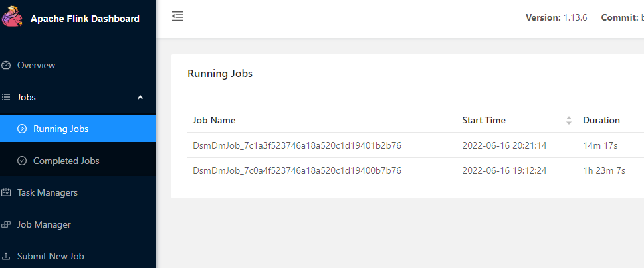Open job DsmDmJob_7c1a3f523746a18a520c1d19401b2b76

click(x=297, y=145)
